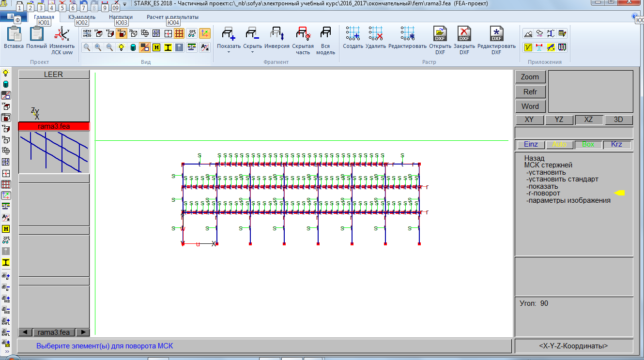Viewport: 644px width, 360px height.
Task: Click the blue cylinder icon in ribbon
Action: (x=133, y=47)
